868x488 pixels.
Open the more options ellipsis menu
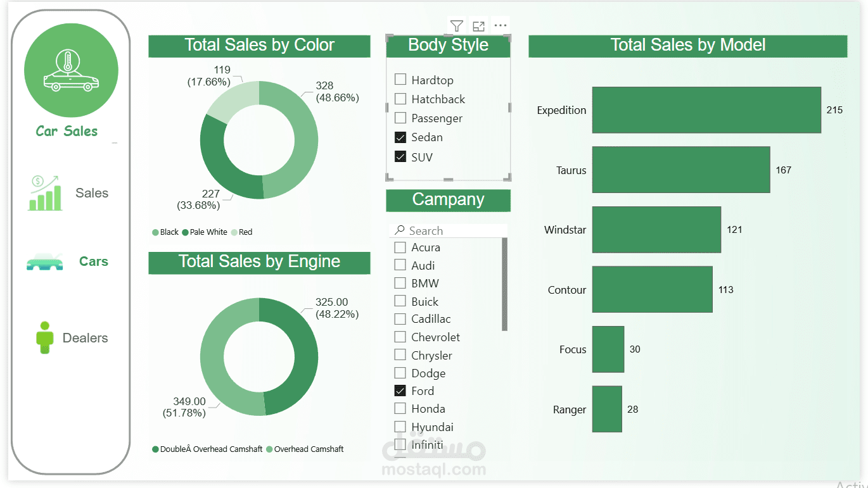(501, 26)
